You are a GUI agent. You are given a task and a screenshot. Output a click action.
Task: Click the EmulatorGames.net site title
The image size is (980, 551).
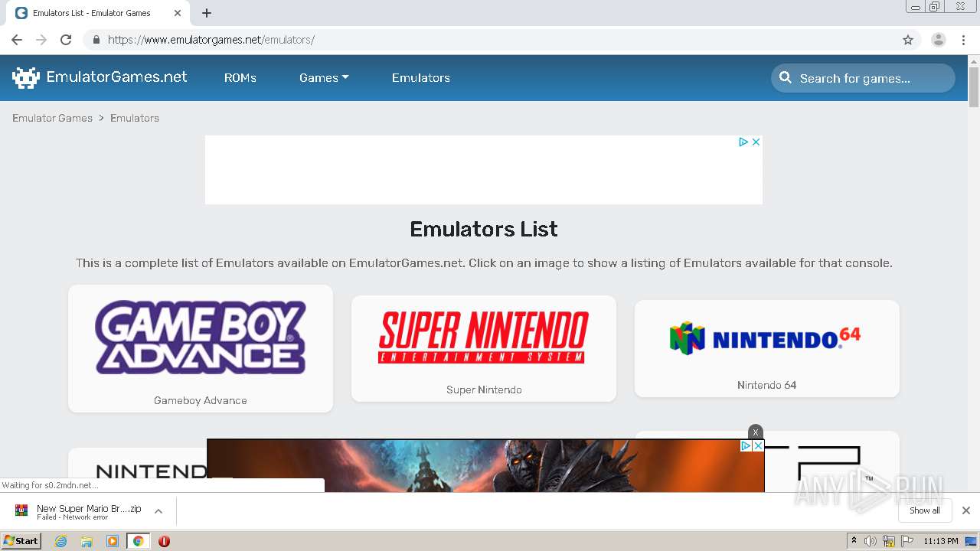click(116, 77)
